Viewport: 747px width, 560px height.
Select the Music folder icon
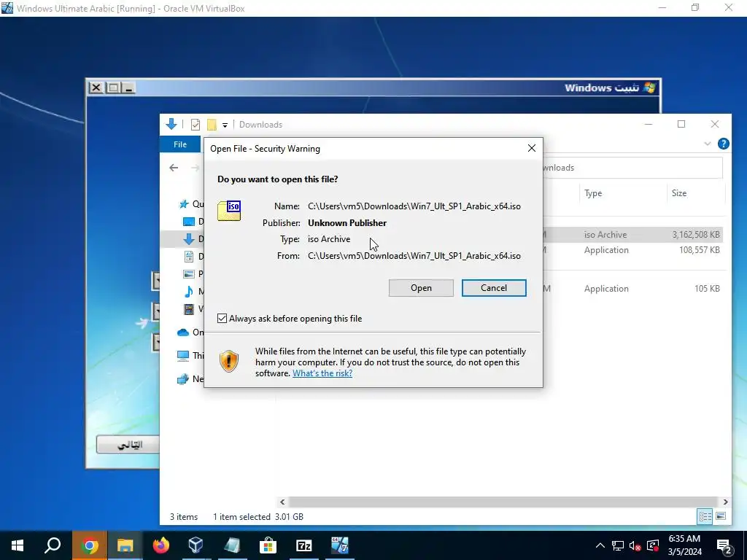(x=189, y=292)
